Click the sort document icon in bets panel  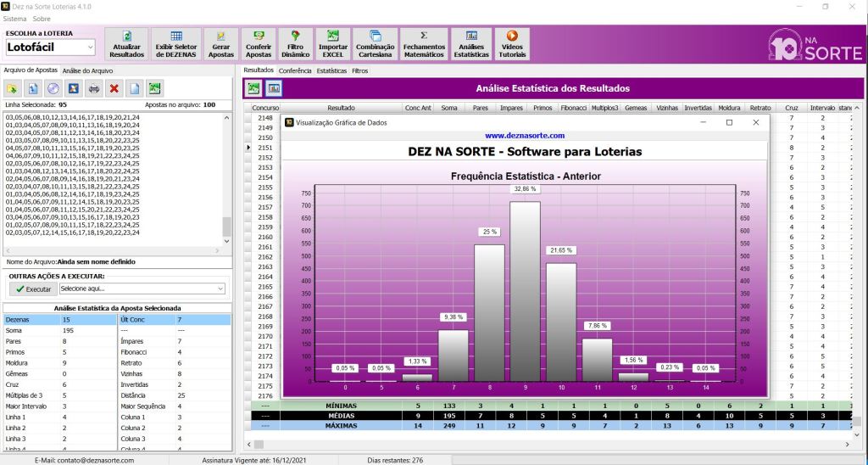click(33, 88)
